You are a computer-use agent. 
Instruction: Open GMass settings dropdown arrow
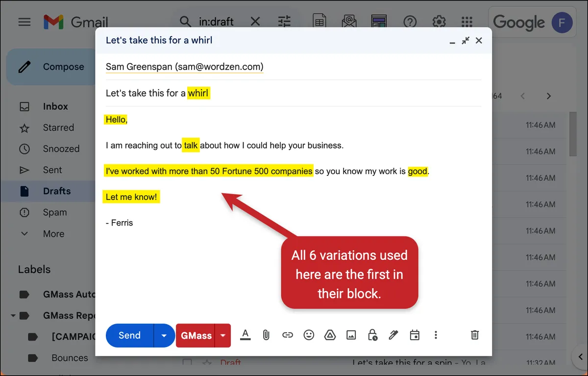223,335
